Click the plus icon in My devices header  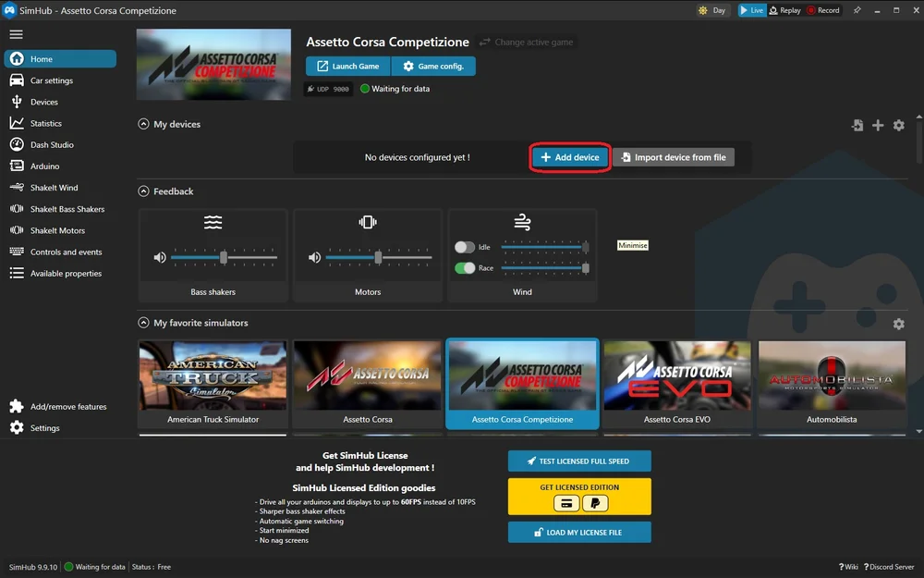[878, 125]
